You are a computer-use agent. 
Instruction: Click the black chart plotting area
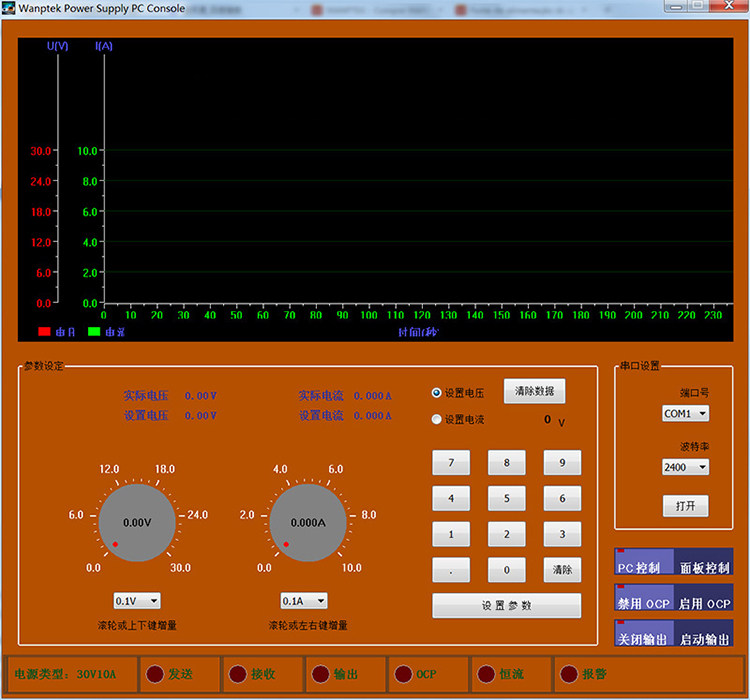pyautogui.click(x=419, y=178)
